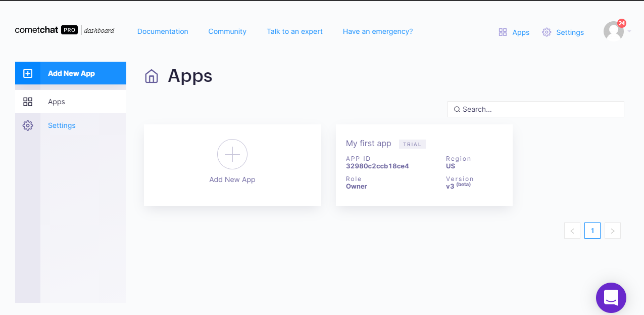Expand the account dropdown arrow beside avatar
644x315 pixels.
pyautogui.click(x=629, y=31)
